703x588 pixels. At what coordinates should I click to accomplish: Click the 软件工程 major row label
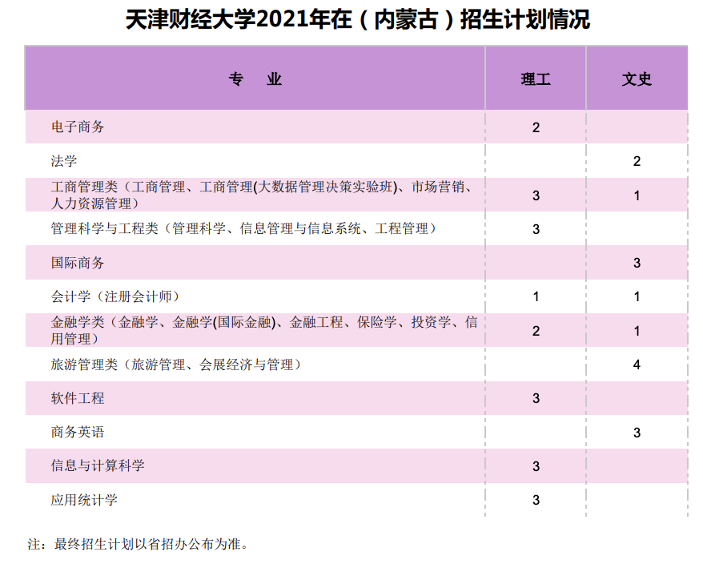[x=78, y=398]
